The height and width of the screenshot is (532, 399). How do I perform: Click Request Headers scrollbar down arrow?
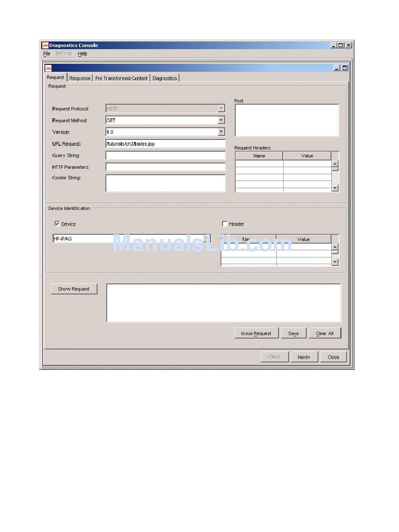(x=335, y=188)
